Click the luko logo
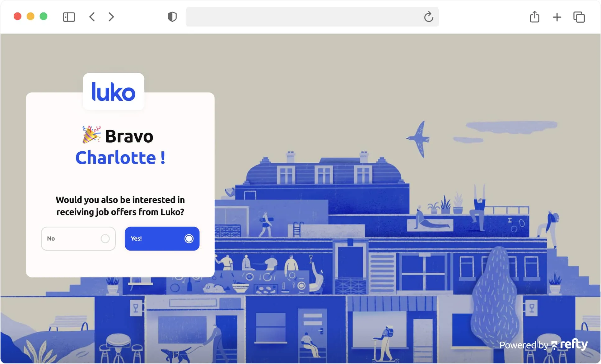 tap(114, 91)
